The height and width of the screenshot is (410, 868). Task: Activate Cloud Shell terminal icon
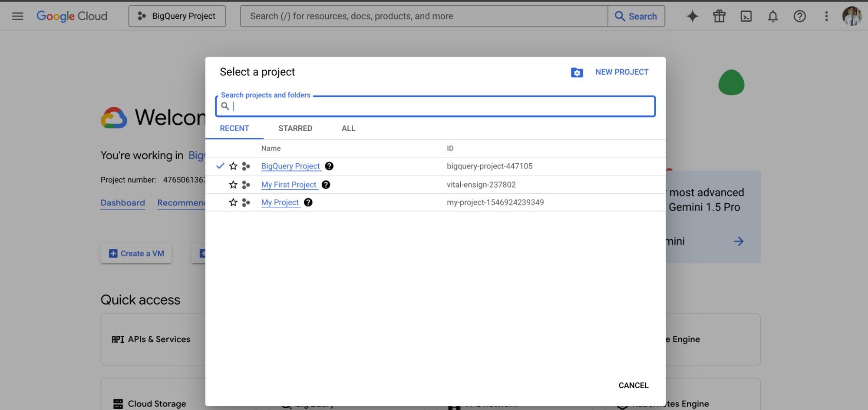pyautogui.click(x=746, y=17)
